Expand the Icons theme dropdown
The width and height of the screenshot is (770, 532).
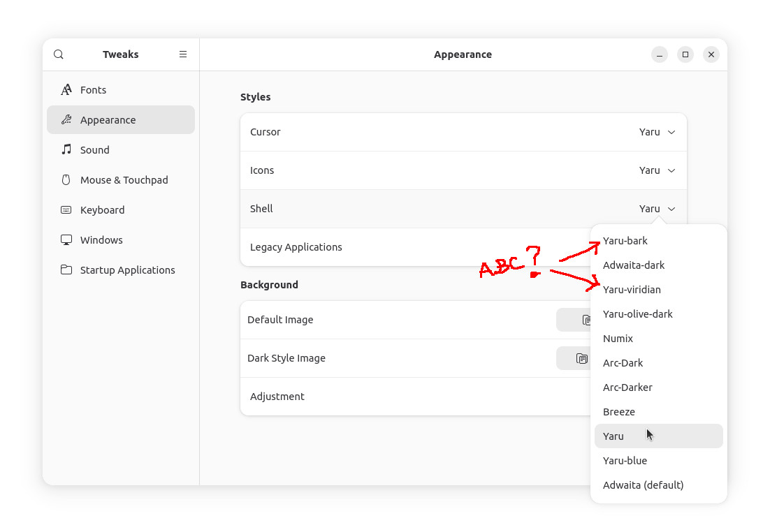[657, 170]
